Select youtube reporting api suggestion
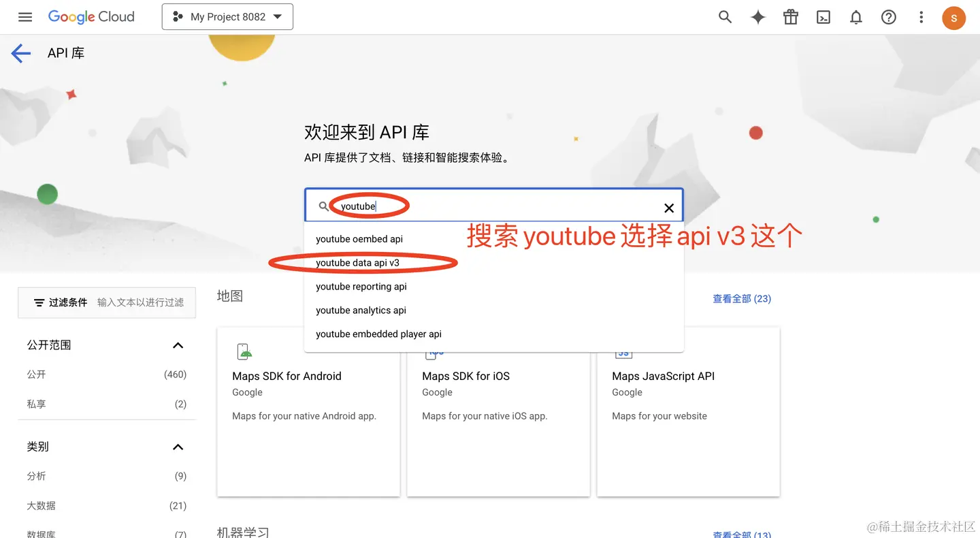This screenshot has width=980, height=538. pos(494,287)
